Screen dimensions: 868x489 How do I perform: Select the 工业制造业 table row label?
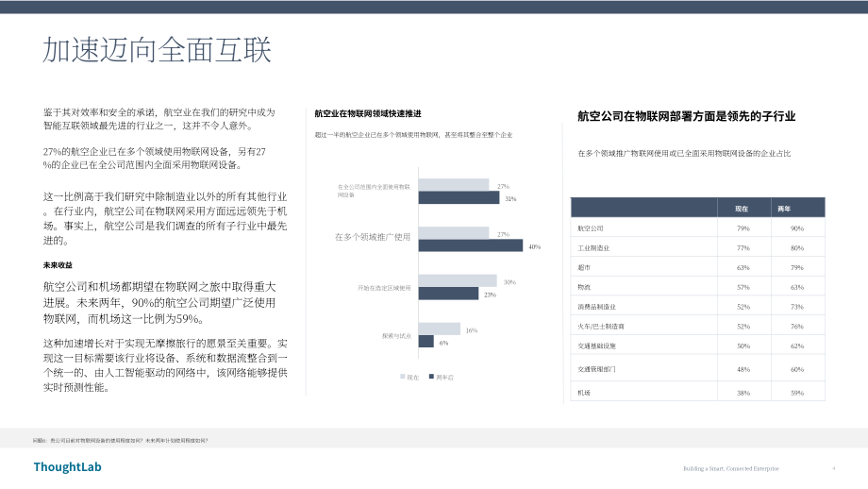(x=593, y=248)
